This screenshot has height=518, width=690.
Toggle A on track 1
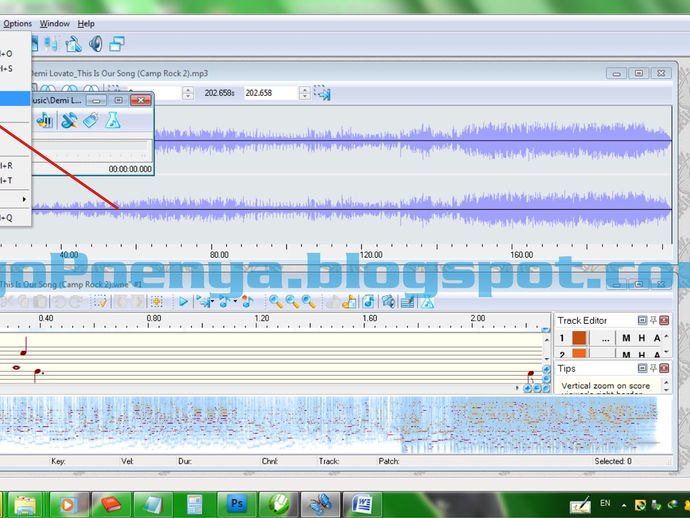[657, 338]
